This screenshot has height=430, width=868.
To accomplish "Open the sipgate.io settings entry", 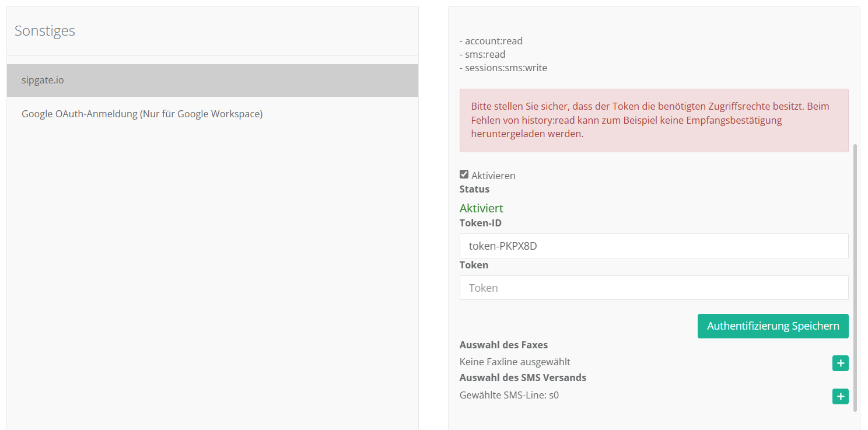I will pos(212,81).
